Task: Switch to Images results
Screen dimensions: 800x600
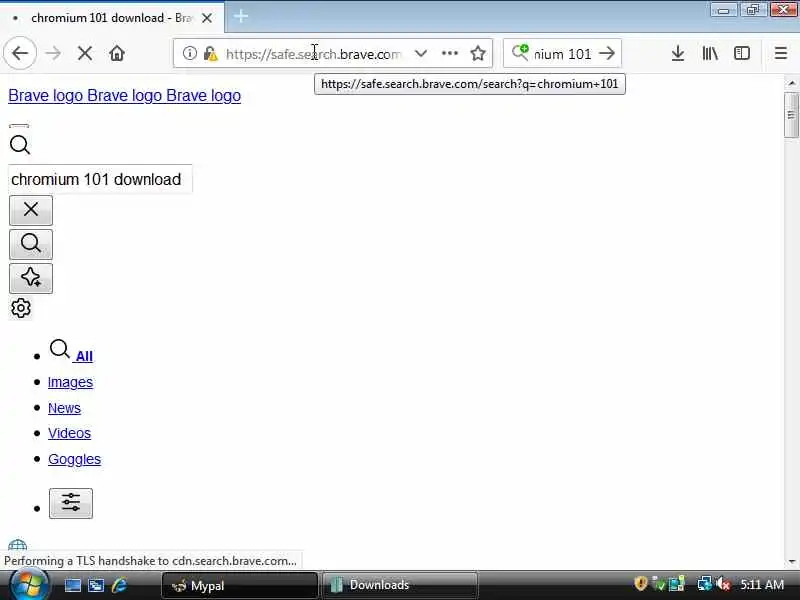Action: coord(70,382)
